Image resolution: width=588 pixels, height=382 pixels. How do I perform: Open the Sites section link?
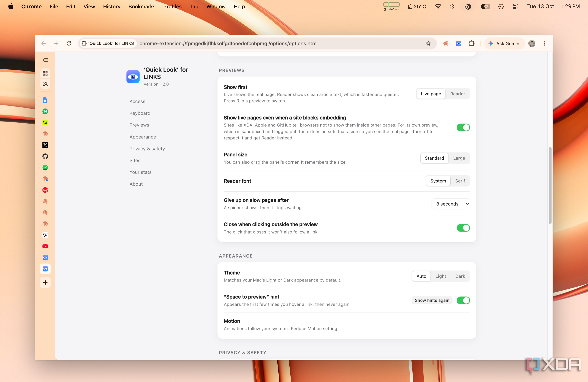click(x=135, y=160)
